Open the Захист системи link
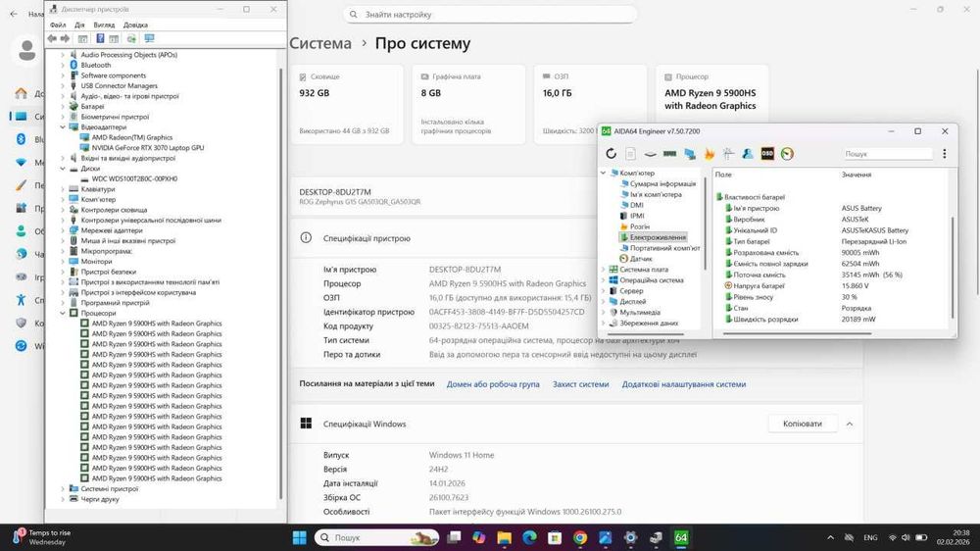Viewport: 980px width, 551px height. 580,384
